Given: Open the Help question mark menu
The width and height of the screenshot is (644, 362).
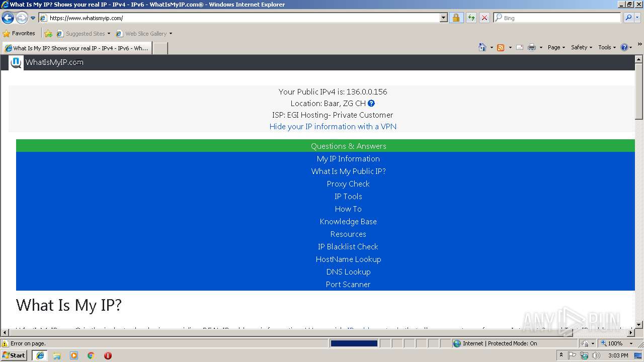Looking at the screenshot, I should tap(626, 47).
